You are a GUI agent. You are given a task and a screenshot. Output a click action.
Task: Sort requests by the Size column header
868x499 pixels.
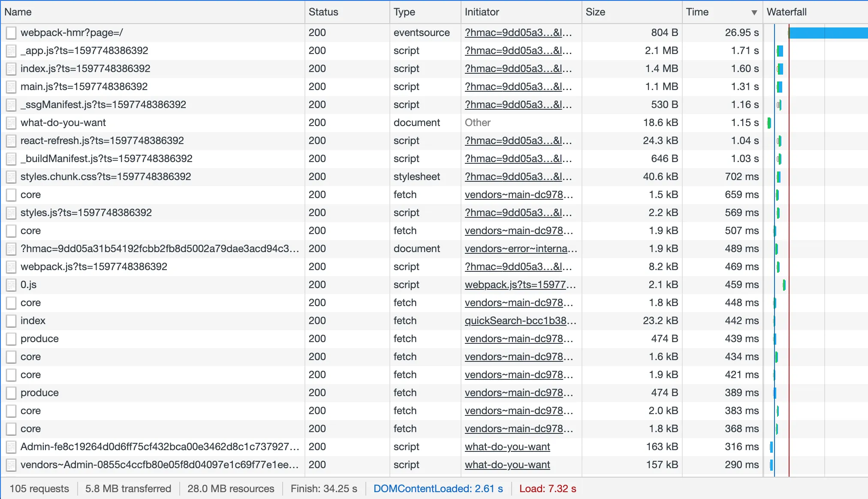click(x=595, y=12)
